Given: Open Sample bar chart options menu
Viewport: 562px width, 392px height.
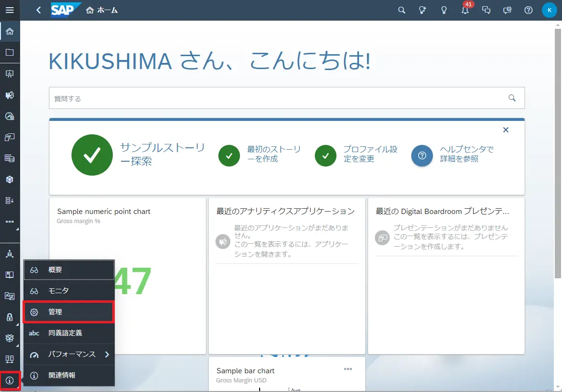Looking at the screenshot, I should [347, 369].
